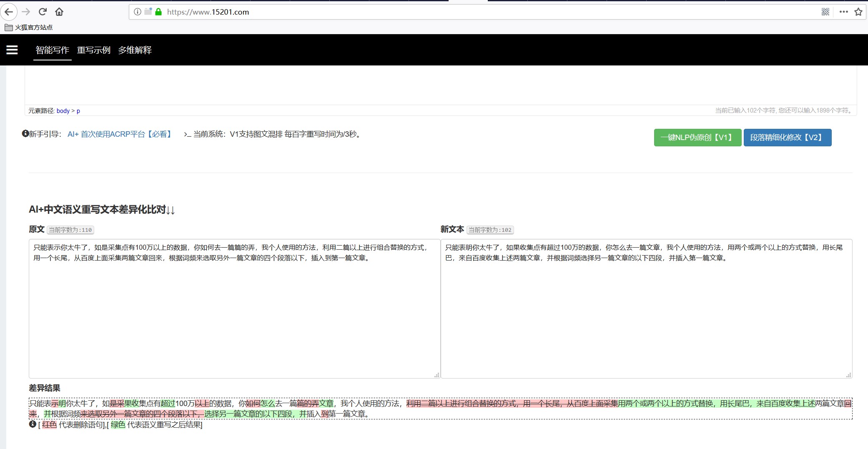Screen dimensions: 868x449
Task: Click the body link in element path
Action: point(63,111)
